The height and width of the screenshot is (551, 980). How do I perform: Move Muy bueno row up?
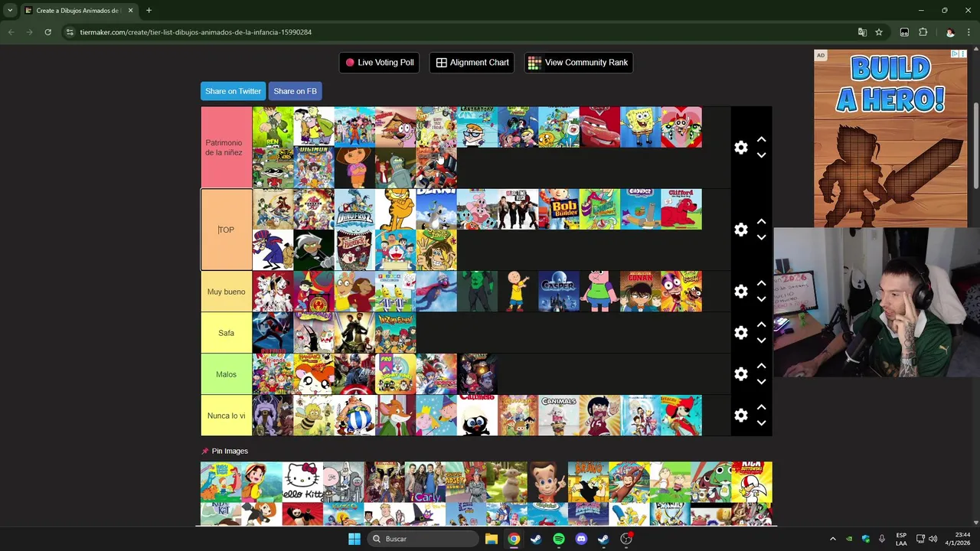click(761, 283)
